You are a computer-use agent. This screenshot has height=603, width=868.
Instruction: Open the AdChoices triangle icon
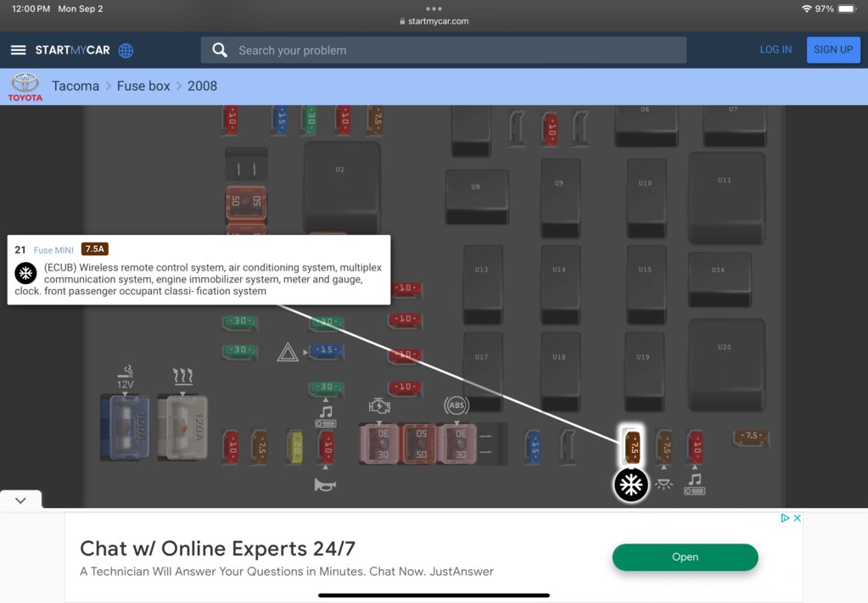click(785, 518)
